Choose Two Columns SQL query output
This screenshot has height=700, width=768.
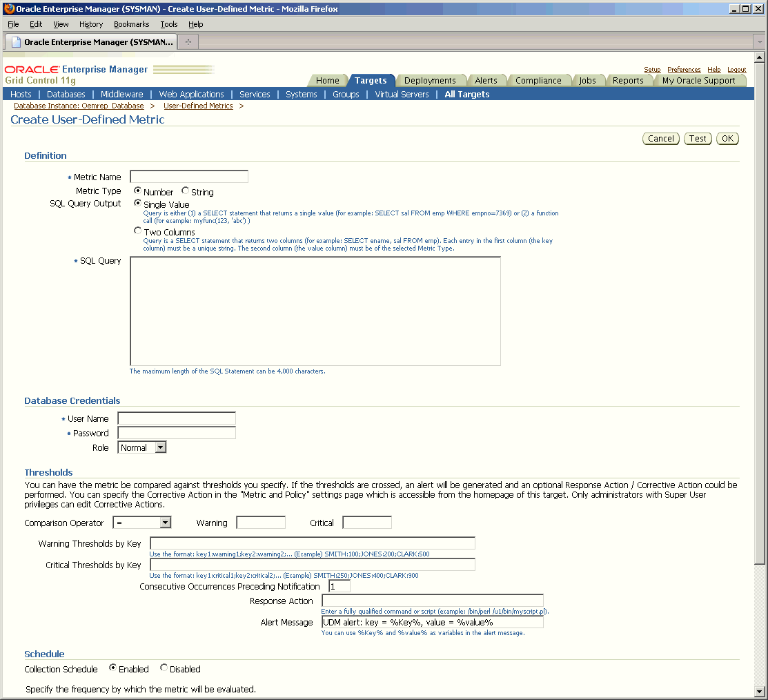[137, 231]
